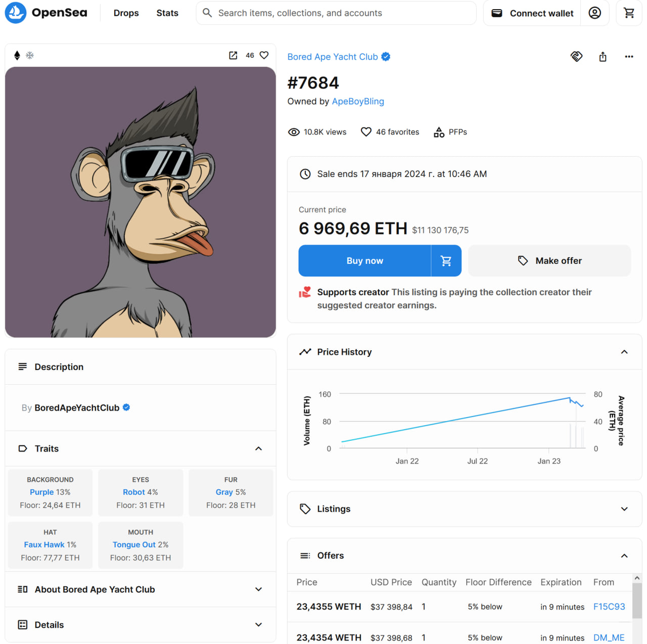
Task: Click the Make offer button
Action: click(x=549, y=261)
